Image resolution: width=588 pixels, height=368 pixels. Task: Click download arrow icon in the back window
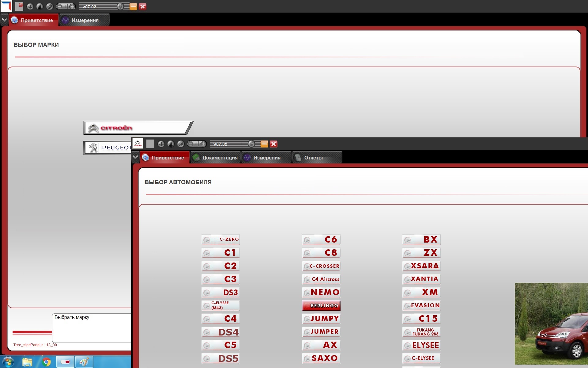(x=30, y=6)
